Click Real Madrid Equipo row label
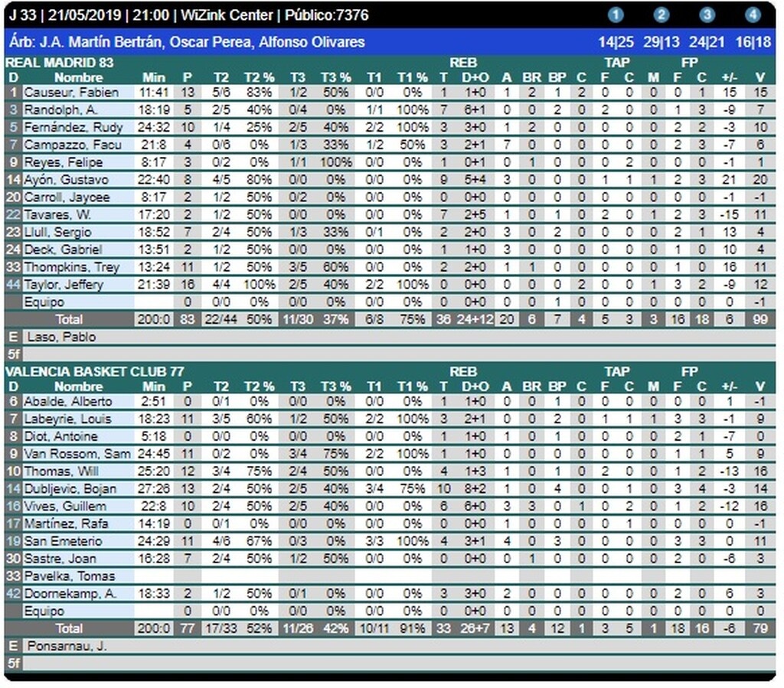This screenshot has width=784, height=688. (x=44, y=302)
